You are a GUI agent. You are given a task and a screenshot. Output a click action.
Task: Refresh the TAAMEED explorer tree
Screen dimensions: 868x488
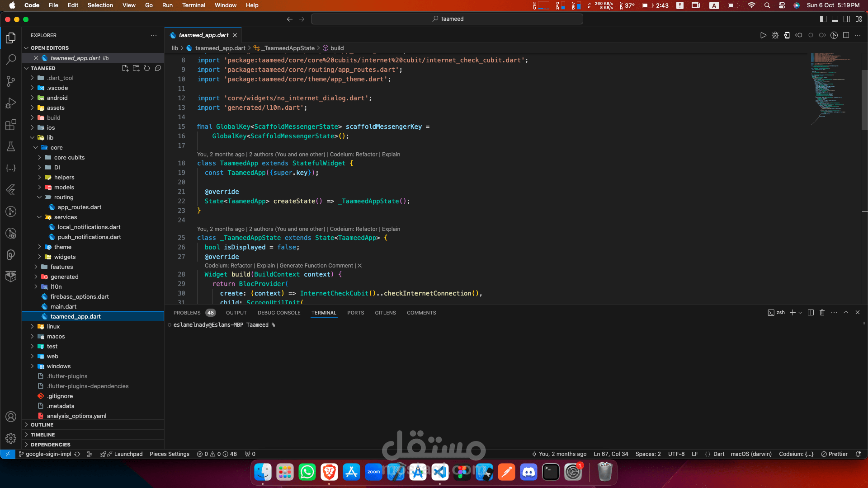[147, 68]
